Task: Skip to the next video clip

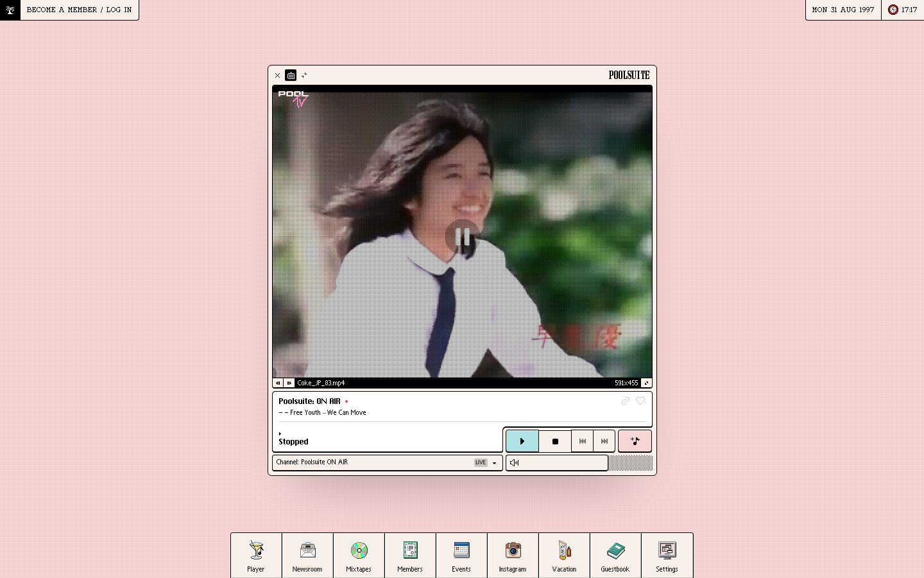Action: (289, 383)
